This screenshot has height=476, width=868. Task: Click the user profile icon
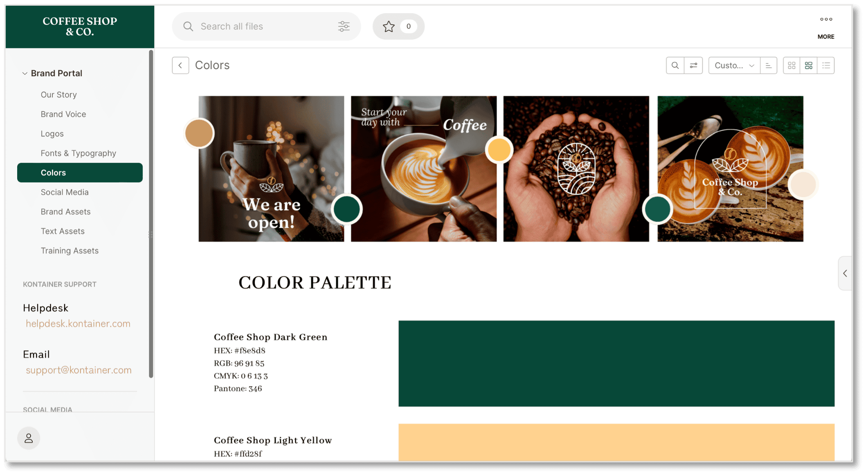pos(29,438)
